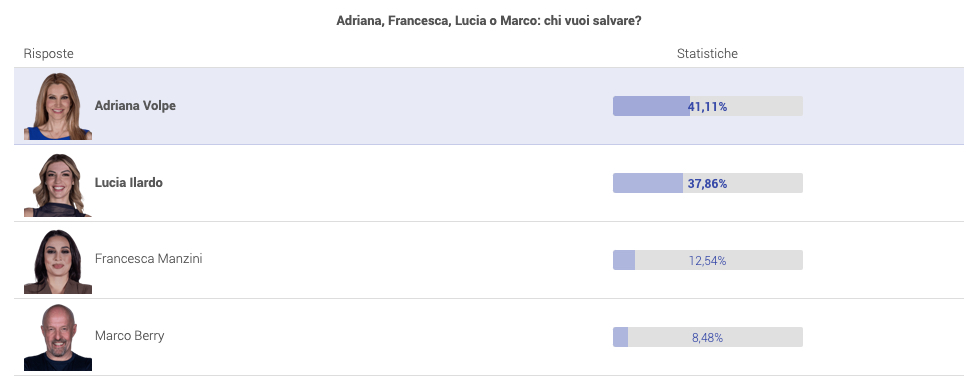Click the Risposte column header
The width and height of the screenshot is (975, 382).
49,54
